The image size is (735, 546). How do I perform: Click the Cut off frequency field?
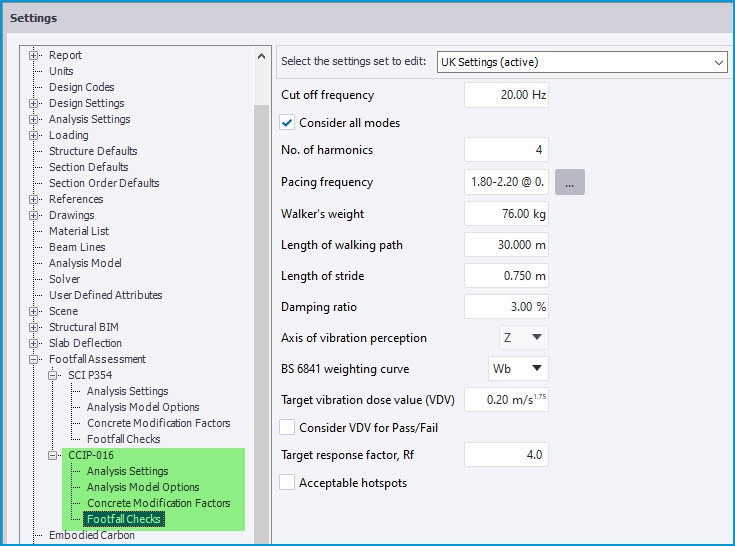pyautogui.click(x=506, y=96)
